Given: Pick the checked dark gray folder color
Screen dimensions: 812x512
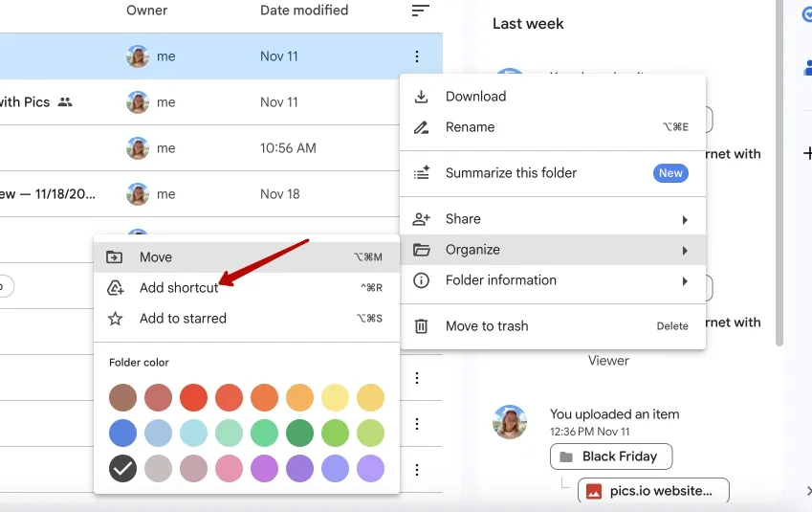Looking at the screenshot, I should click(122, 469).
